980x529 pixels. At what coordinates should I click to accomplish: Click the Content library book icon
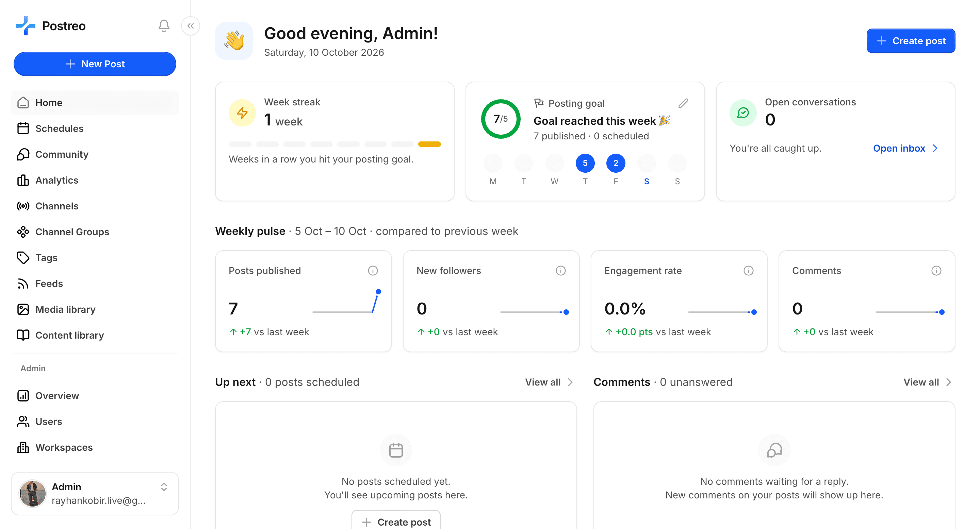point(23,335)
